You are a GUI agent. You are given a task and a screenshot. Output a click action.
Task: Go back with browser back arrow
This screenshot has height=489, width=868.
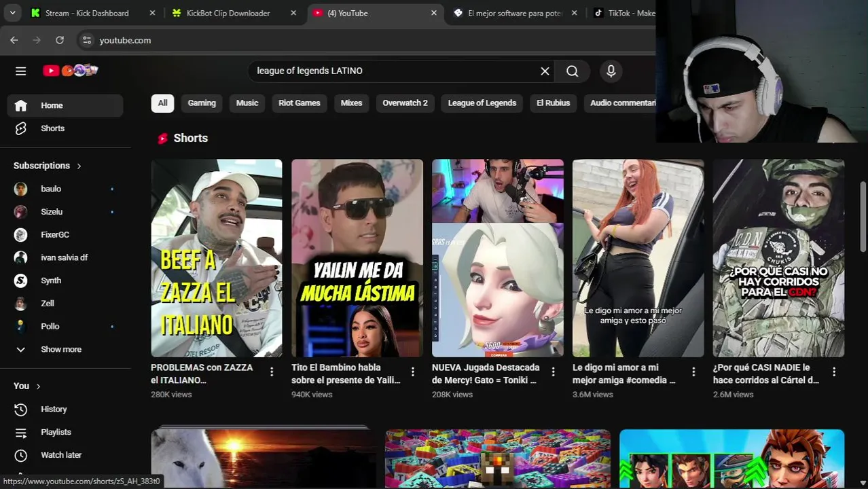pyautogui.click(x=14, y=40)
